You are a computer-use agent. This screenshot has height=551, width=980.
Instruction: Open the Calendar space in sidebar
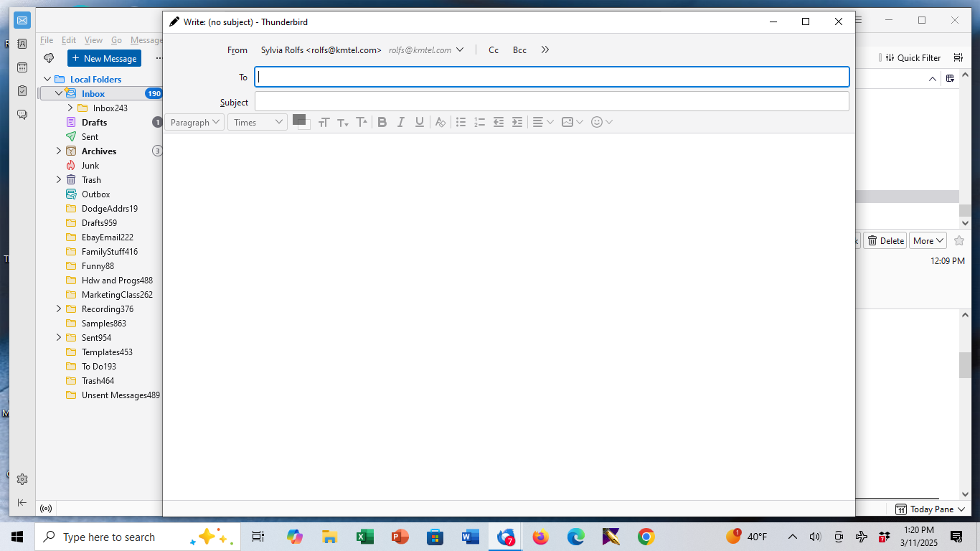(x=22, y=67)
